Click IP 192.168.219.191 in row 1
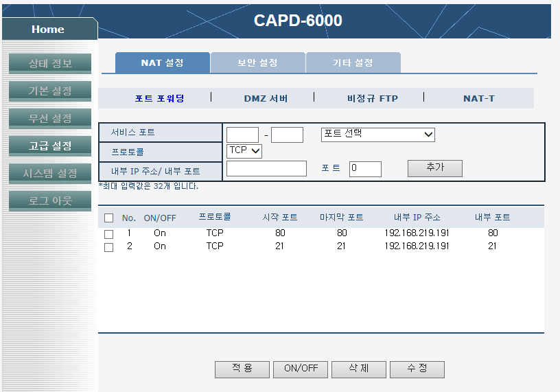The width and height of the screenshot is (560, 392). 417,233
